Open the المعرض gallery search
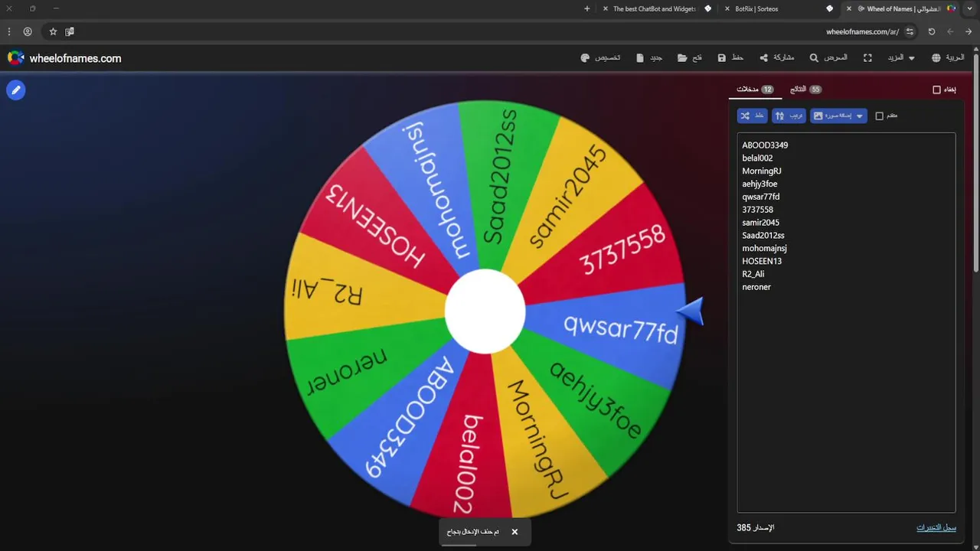The width and height of the screenshot is (980, 551). coord(828,58)
